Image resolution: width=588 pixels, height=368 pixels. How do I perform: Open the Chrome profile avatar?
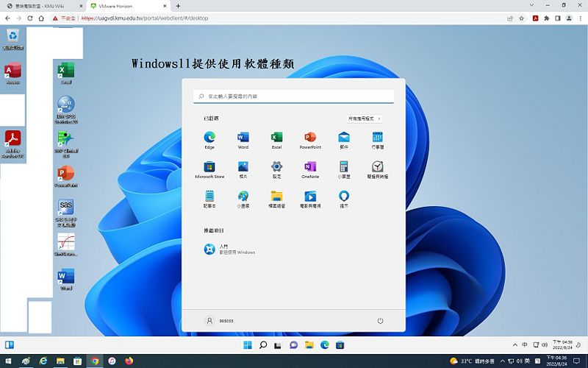tap(569, 18)
